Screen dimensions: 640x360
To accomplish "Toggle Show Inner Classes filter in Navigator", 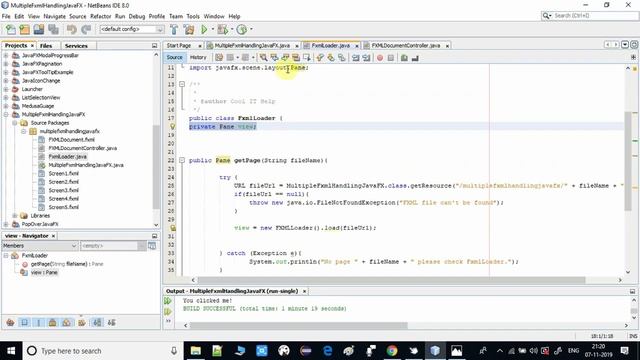I will [x=67, y=322].
